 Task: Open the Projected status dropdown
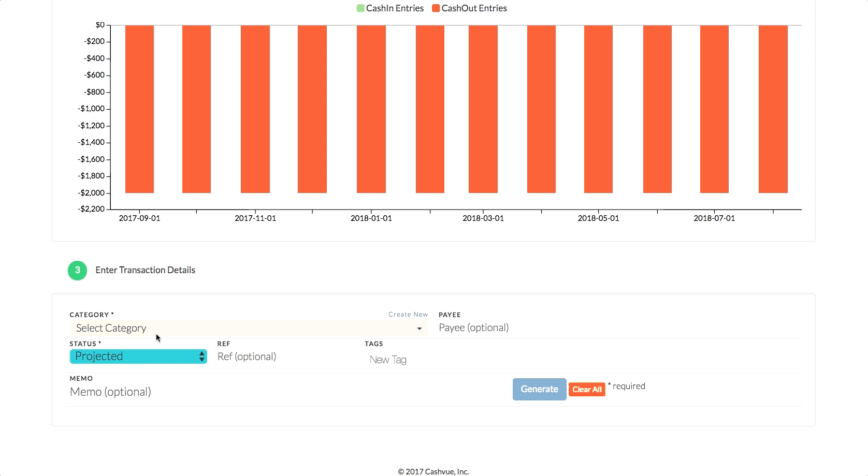coord(138,356)
